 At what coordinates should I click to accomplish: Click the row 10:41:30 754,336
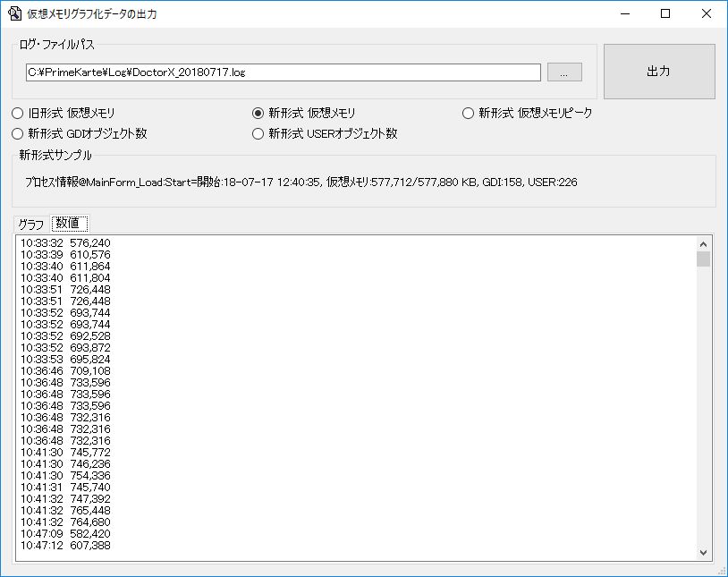click(65, 475)
